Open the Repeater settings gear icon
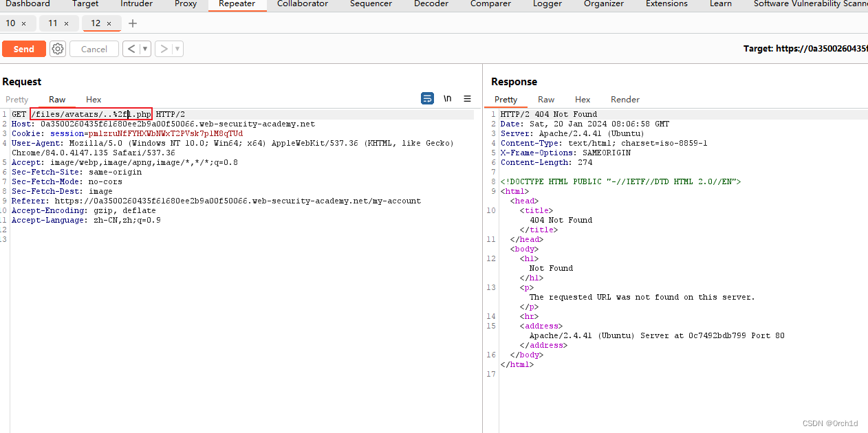Image resolution: width=868 pixels, height=433 pixels. (x=58, y=49)
